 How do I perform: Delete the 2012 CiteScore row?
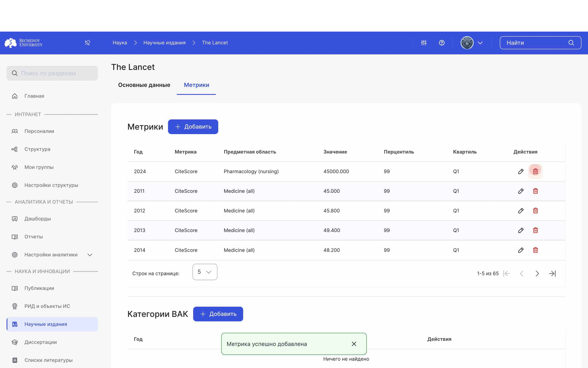click(x=535, y=211)
